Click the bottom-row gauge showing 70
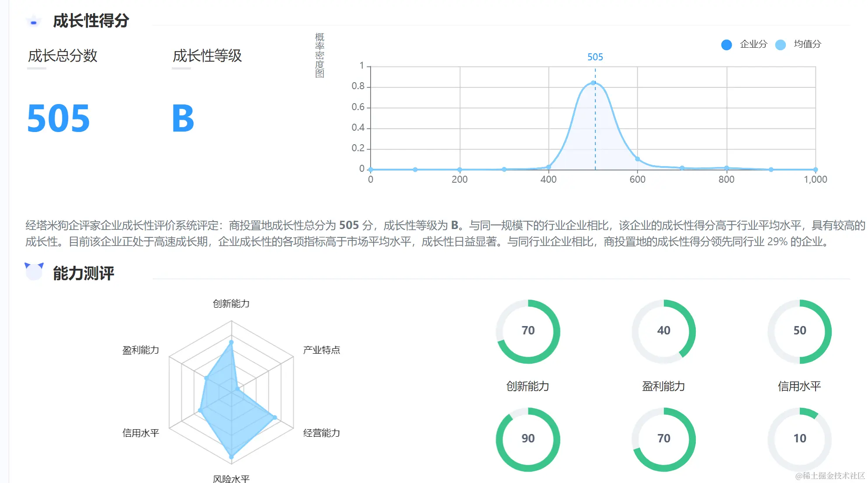This screenshot has width=868, height=483. 663,439
